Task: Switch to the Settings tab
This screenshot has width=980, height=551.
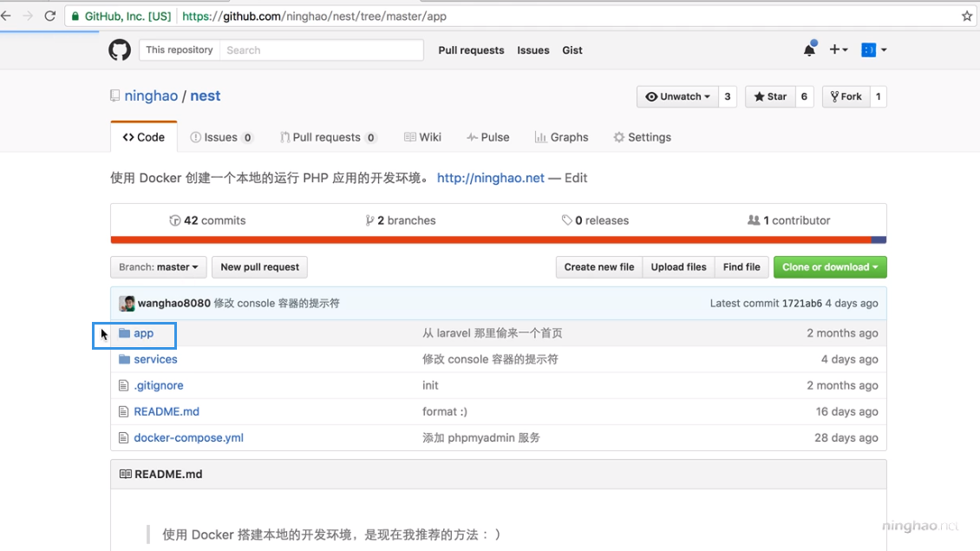Action: click(x=642, y=137)
